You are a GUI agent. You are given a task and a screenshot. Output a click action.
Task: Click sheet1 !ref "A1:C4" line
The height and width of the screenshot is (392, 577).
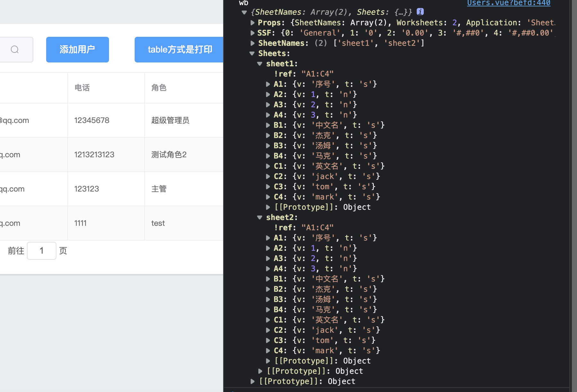(304, 74)
